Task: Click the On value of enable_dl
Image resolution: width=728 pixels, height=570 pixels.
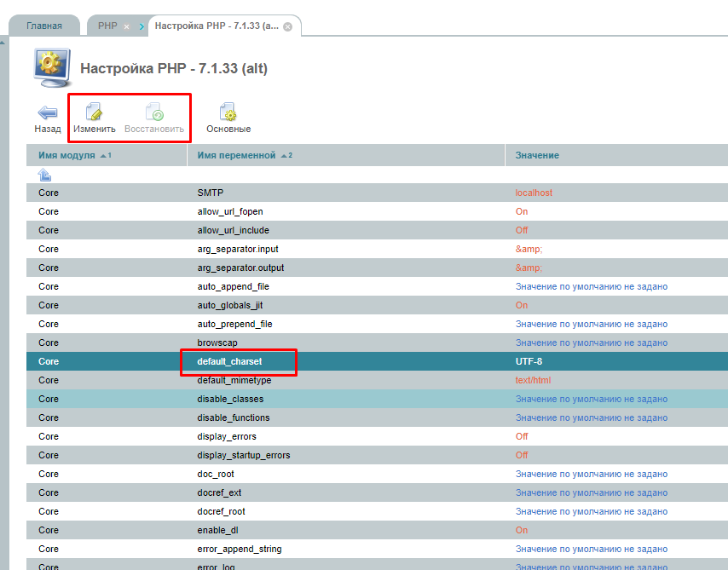Action: [522, 530]
